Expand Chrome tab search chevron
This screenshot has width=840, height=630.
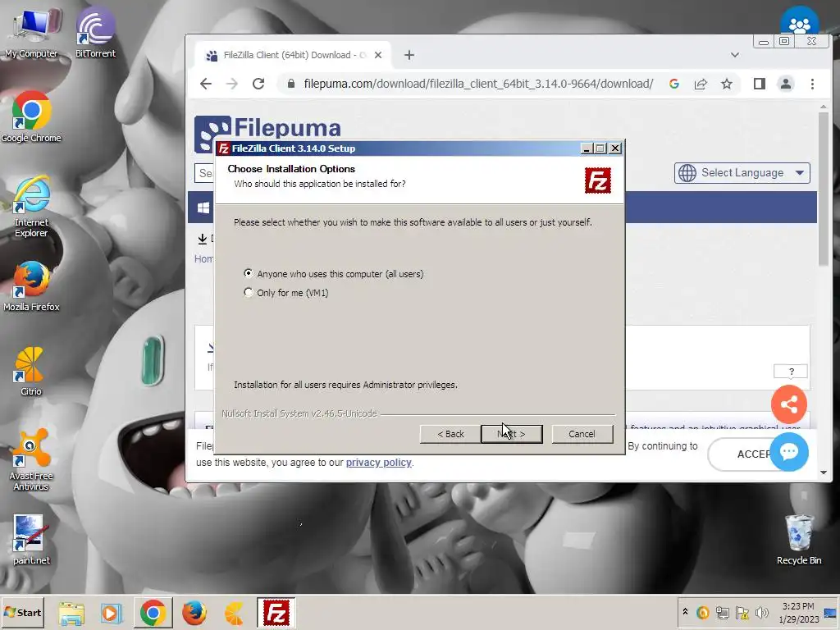(735, 55)
